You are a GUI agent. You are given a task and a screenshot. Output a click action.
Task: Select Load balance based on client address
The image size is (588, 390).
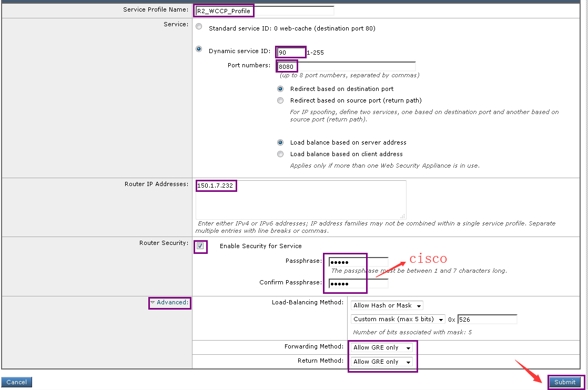280,154
